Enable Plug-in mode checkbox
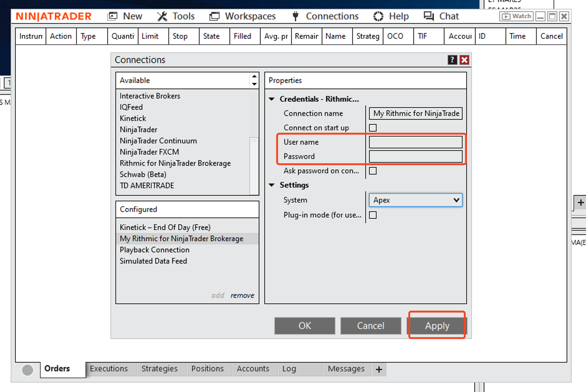Image resolution: width=586 pixels, height=392 pixels. pyautogui.click(x=373, y=215)
